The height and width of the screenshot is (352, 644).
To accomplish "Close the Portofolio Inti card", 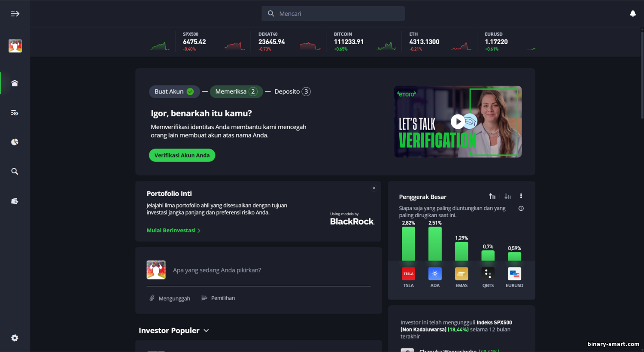I will coord(374,188).
